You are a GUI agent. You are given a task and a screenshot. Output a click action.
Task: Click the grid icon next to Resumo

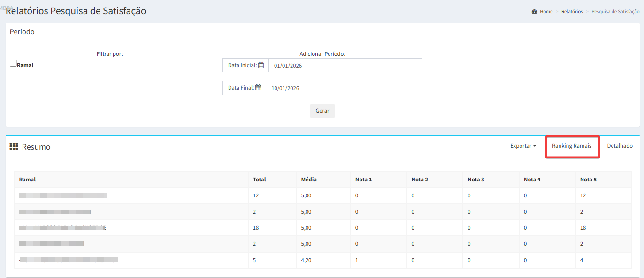[x=14, y=146]
